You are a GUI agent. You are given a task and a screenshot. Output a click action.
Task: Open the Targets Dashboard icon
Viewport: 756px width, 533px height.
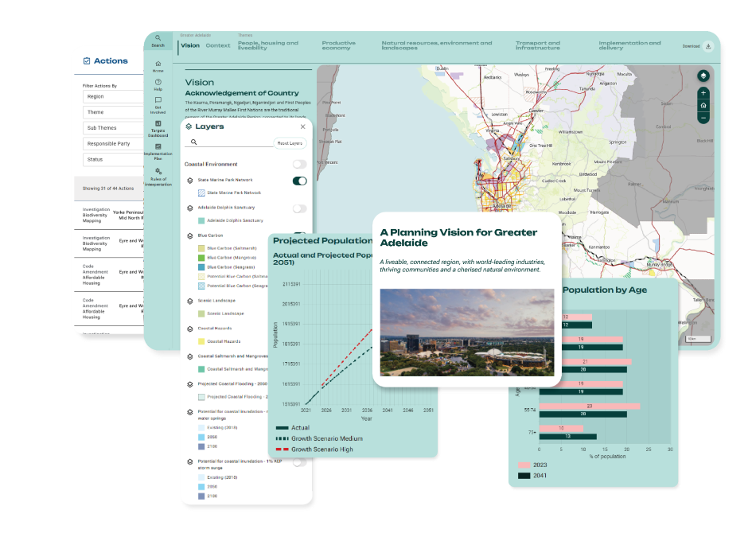pyautogui.click(x=158, y=127)
